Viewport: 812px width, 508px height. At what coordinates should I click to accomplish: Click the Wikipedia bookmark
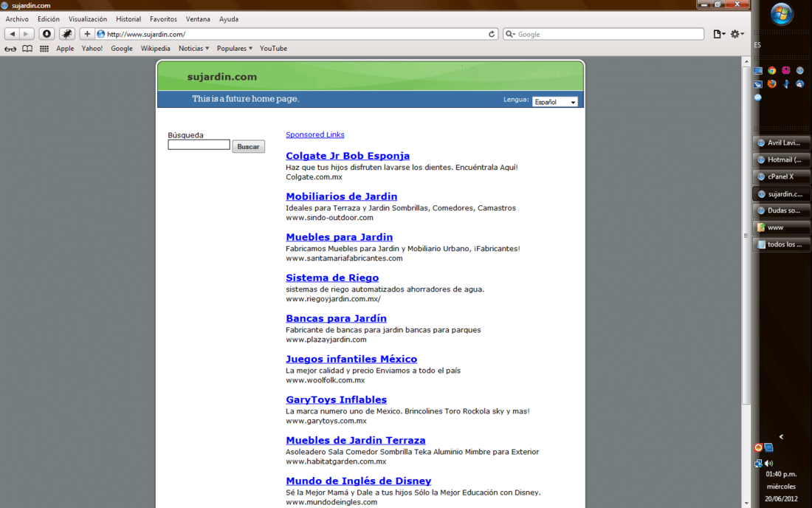click(x=155, y=49)
